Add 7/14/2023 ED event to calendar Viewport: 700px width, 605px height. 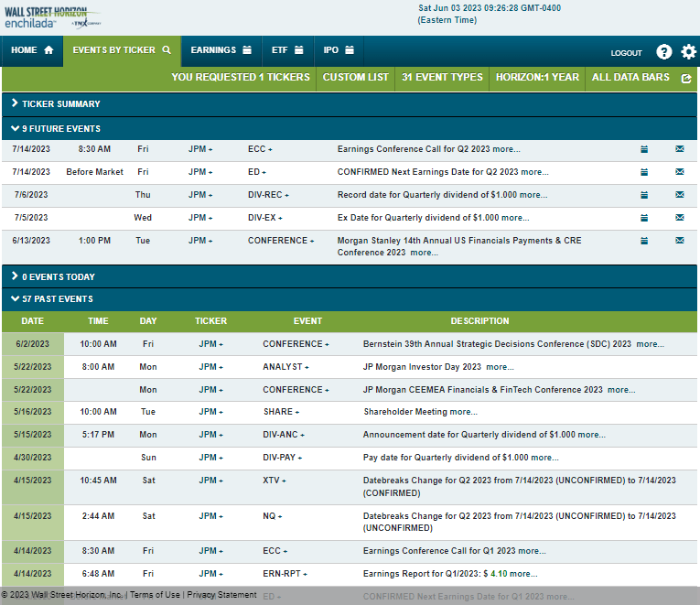click(x=644, y=172)
